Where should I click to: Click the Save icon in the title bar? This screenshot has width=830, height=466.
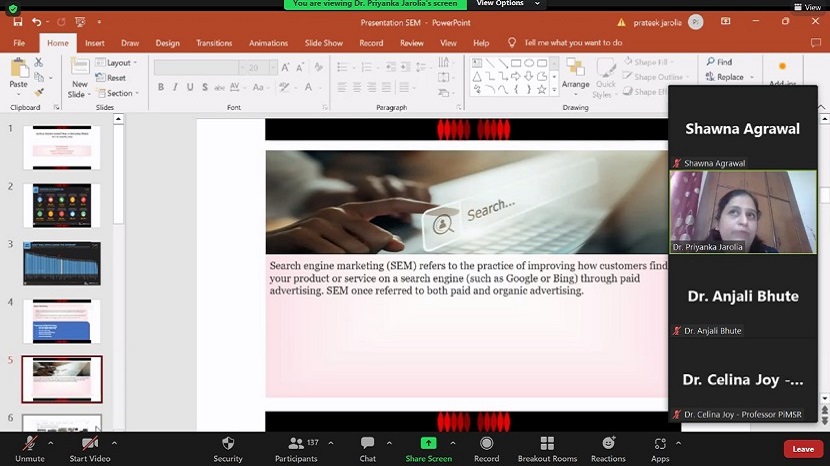click(16, 21)
